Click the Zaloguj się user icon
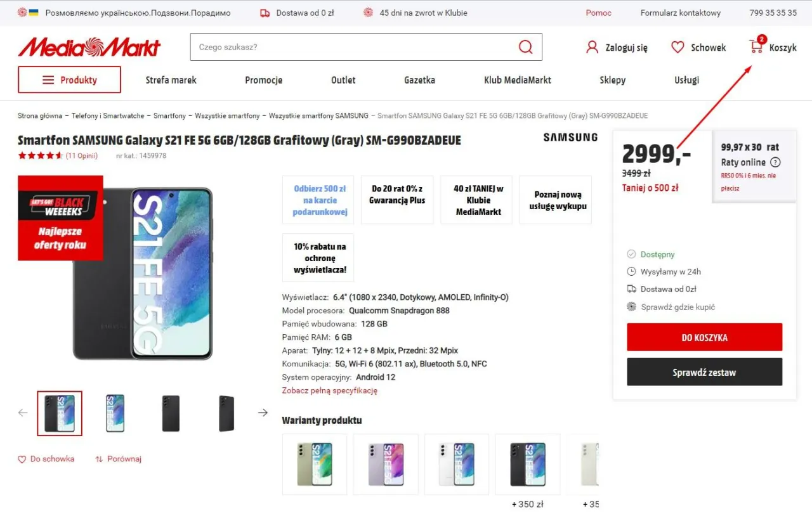Screen dimensions: 812x516 [x=592, y=46]
